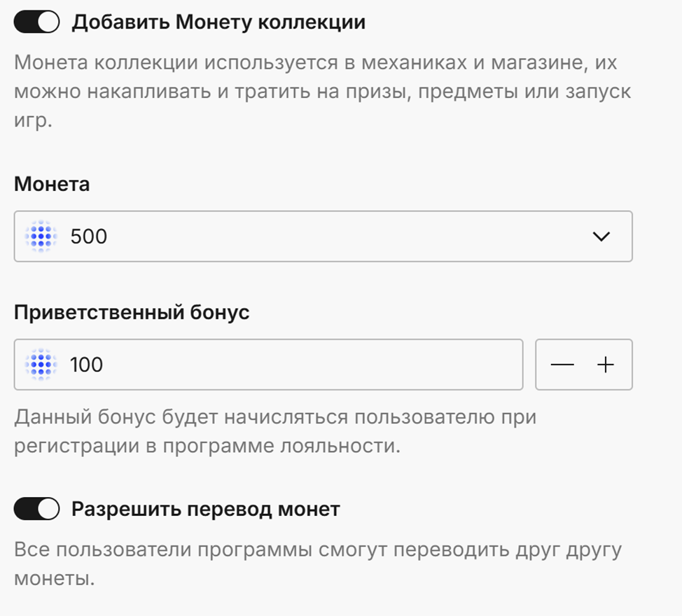The image size is (682, 616).
Task: Click the 'Добавить Монету коллекции' label text
Action: click(218, 22)
